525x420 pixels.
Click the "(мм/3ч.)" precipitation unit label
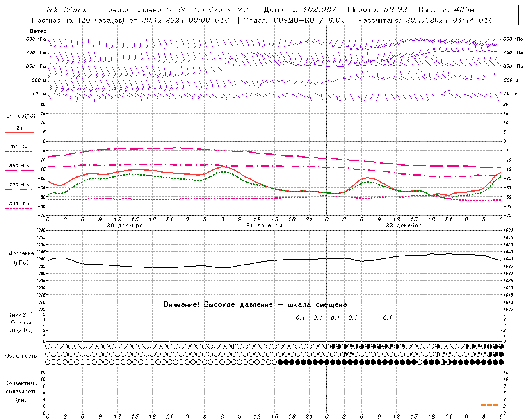pyautogui.click(x=21, y=315)
